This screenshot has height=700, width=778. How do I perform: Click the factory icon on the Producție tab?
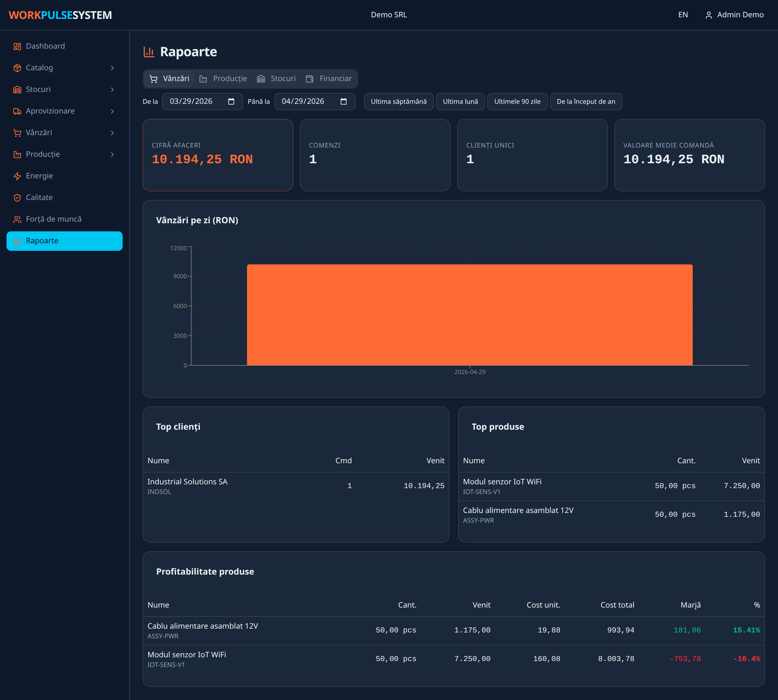[203, 79]
